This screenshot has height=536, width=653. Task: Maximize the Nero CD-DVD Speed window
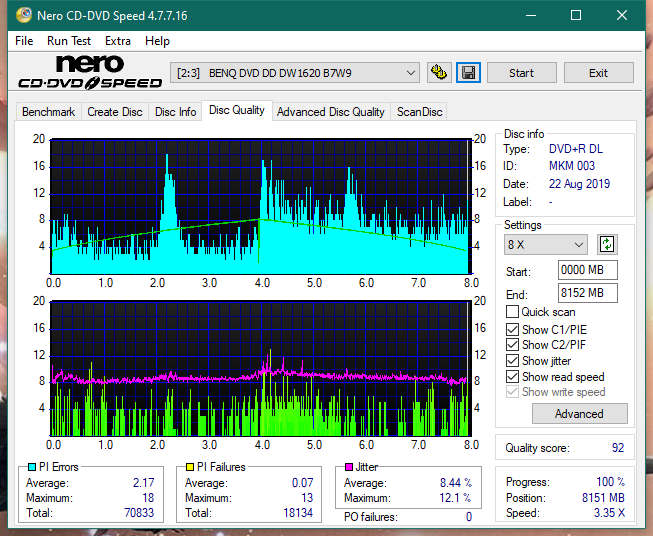[576, 15]
